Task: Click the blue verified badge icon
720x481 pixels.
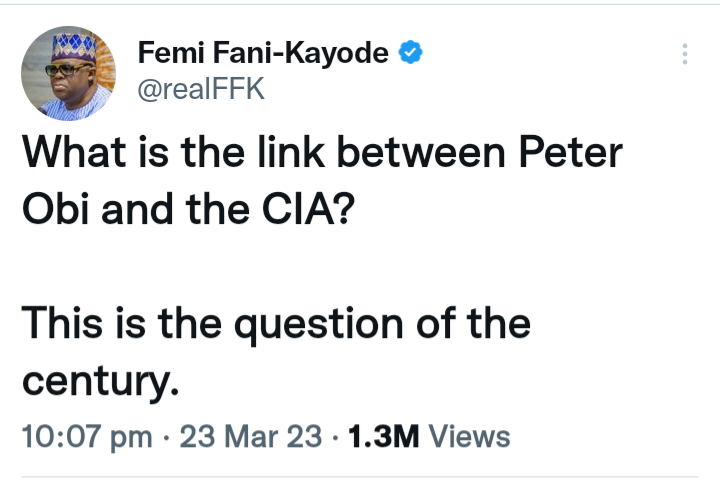Action: point(410,53)
